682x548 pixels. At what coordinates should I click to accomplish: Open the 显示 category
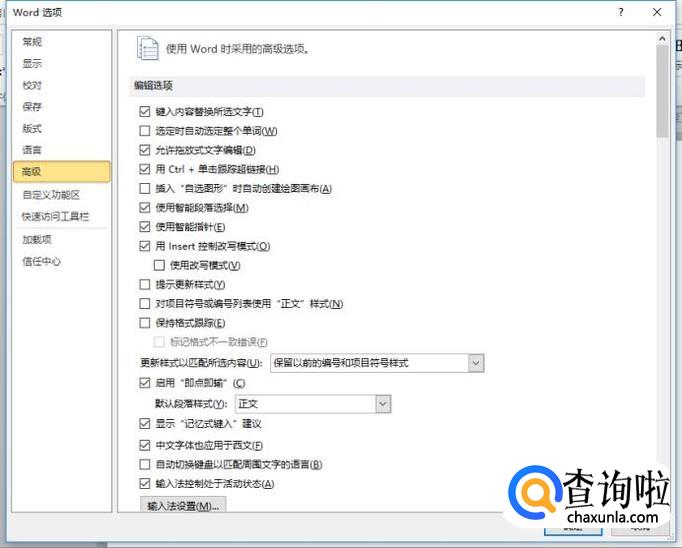tap(32, 63)
